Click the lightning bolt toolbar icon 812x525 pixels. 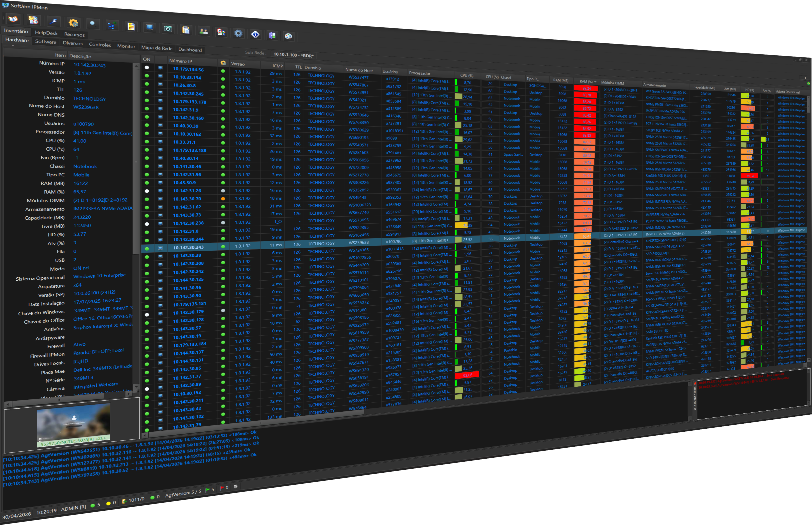[x=54, y=22]
